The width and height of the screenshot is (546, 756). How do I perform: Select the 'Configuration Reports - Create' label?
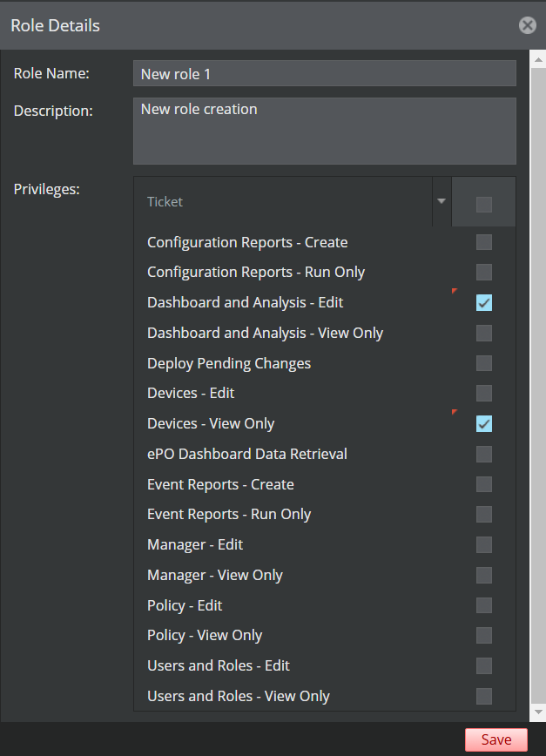coord(247,242)
